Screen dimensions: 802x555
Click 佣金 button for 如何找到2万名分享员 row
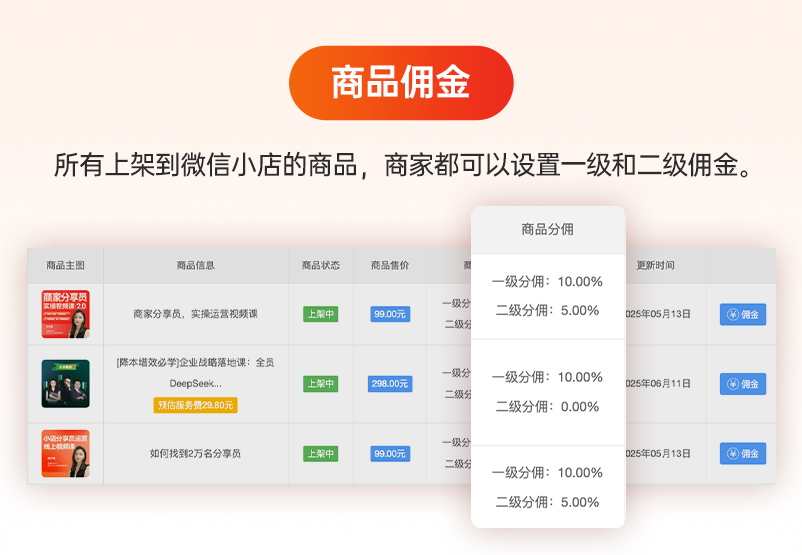[x=743, y=453]
